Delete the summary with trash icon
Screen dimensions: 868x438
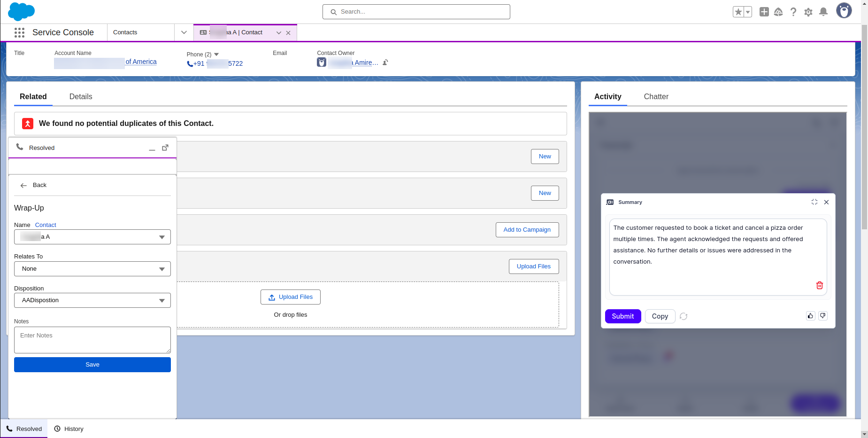(x=819, y=285)
